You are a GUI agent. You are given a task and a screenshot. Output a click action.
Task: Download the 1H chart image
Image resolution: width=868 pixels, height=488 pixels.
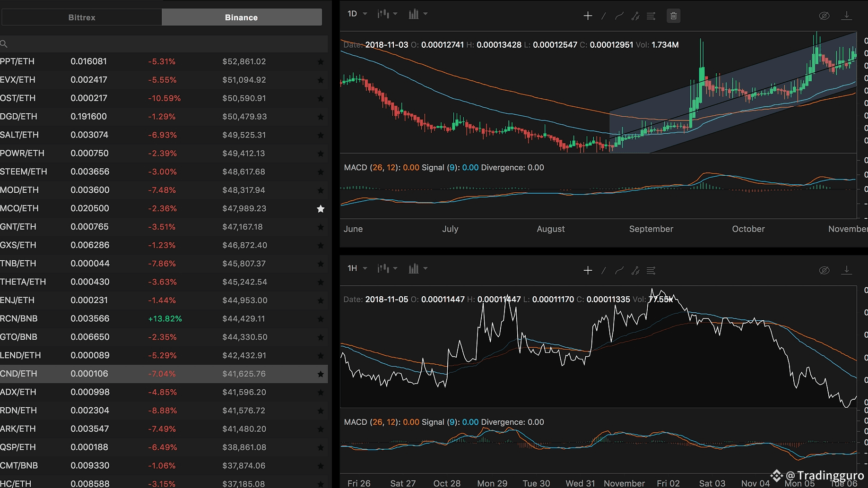pyautogui.click(x=846, y=270)
